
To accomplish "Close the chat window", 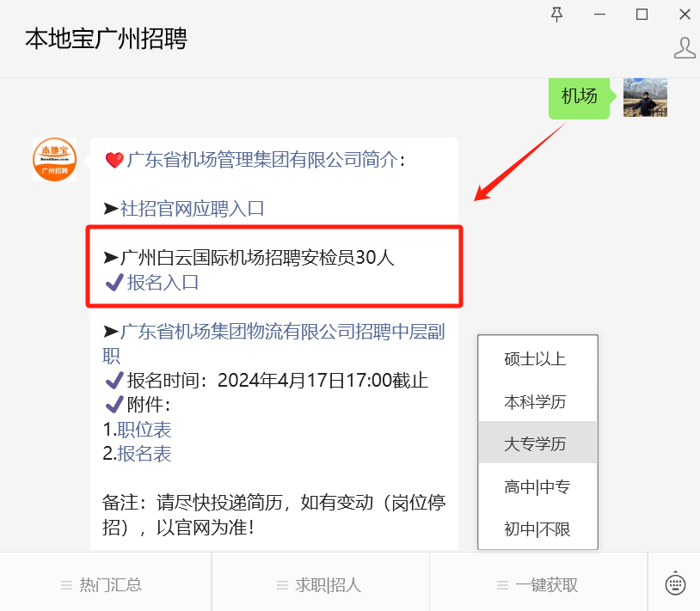I will (x=685, y=15).
